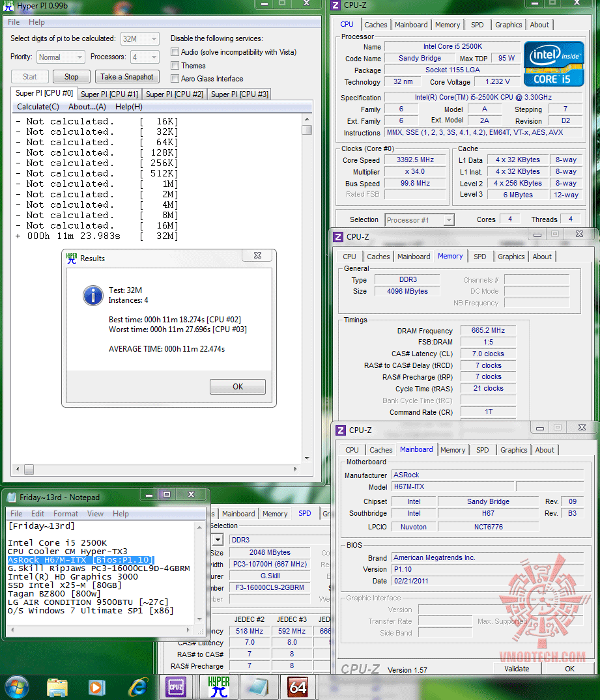
Task: Open Hyper PI Help menu
Action: point(36,22)
